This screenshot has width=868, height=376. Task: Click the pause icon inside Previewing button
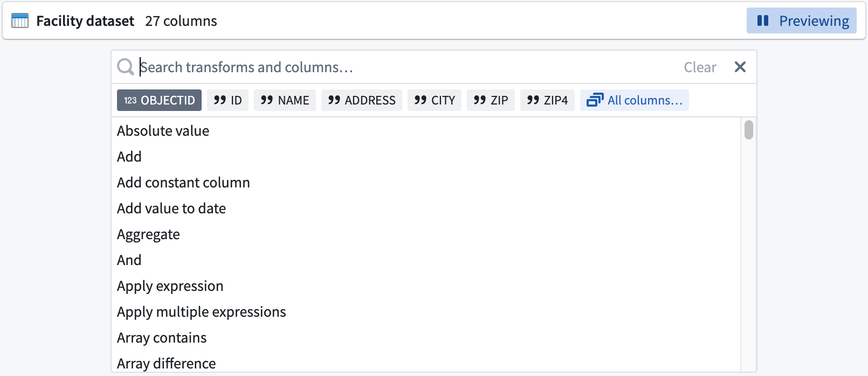pyautogui.click(x=763, y=20)
